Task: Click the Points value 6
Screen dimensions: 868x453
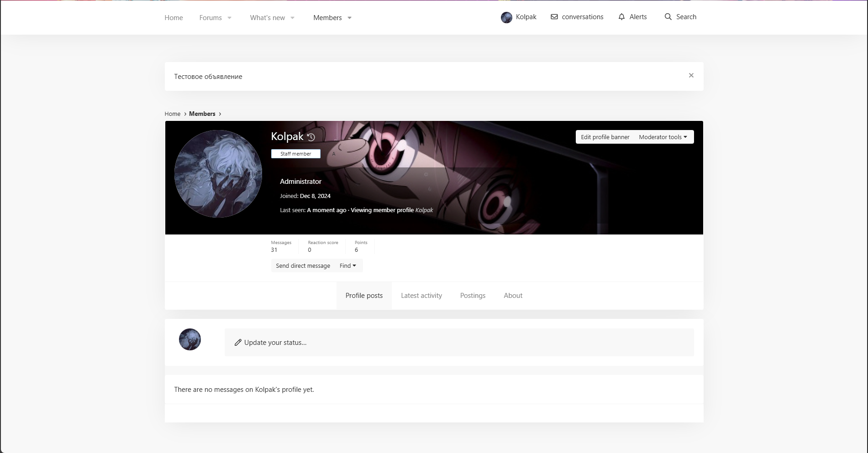Action: click(x=357, y=250)
